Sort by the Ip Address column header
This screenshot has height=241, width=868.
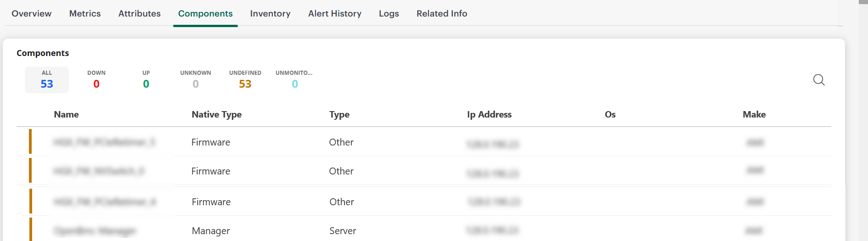tap(489, 114)
